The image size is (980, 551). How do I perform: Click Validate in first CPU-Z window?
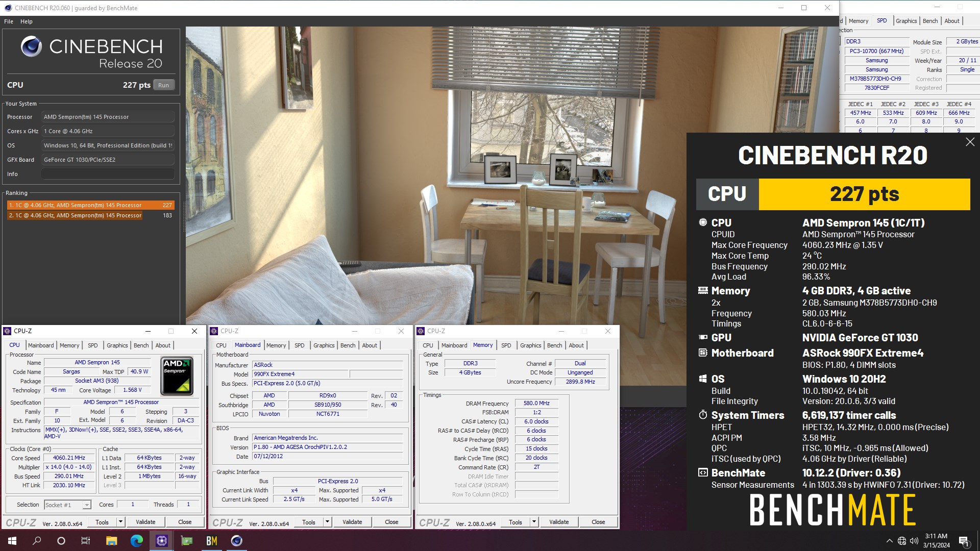point(145,522)
